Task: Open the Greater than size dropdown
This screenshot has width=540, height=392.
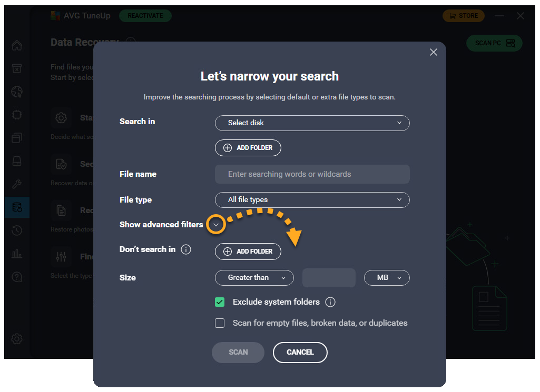Action: click(x=254, y=278)
